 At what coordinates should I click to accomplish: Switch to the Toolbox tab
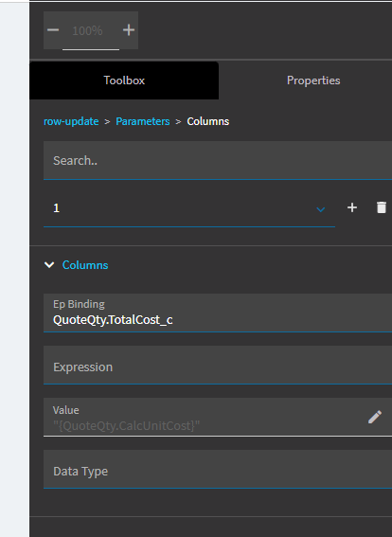point(124,81)
